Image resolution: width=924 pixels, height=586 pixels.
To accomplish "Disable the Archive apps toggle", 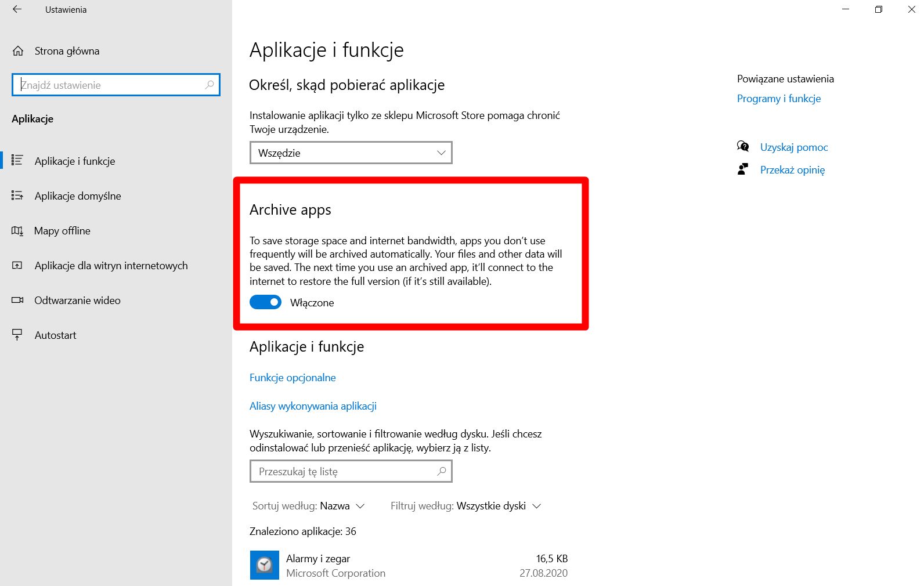I will pyautogui.click(x=265, y=302).
